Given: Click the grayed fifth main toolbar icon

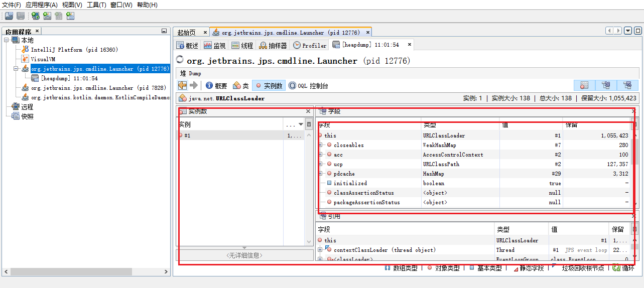Looking at the screenshot, I should (59, 16).
